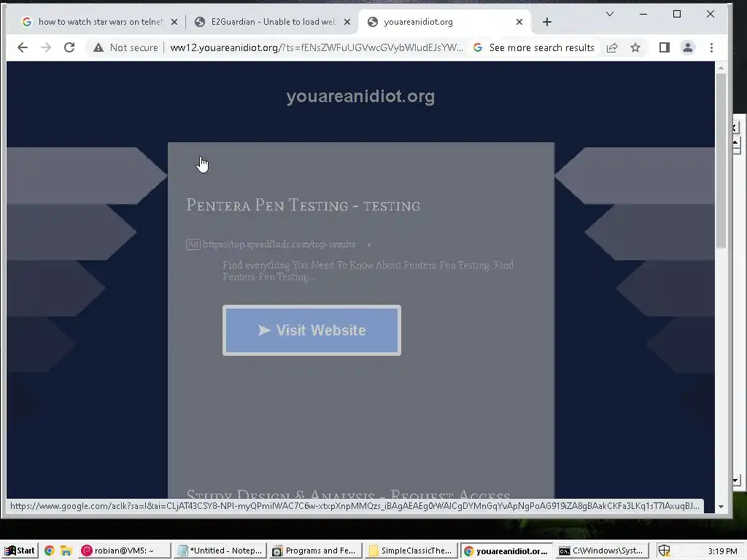
Task: Switch to robian@VM5 terminal taskbar item
Action: click(124, 551)
